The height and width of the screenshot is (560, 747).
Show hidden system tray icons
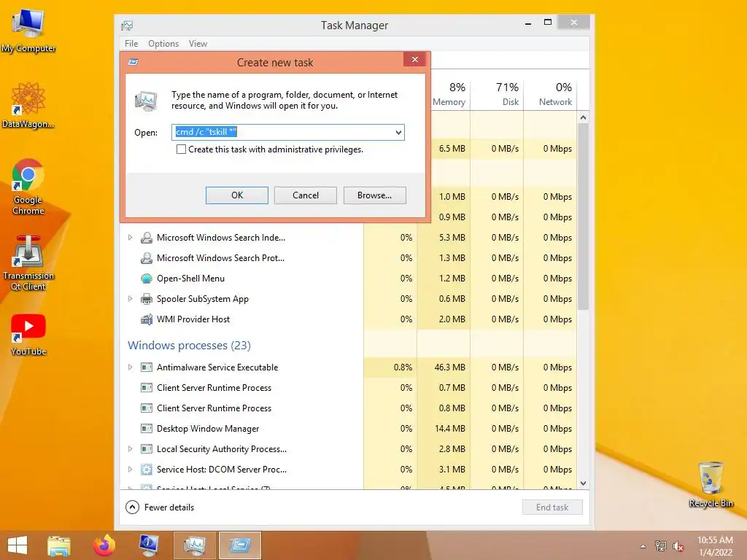click(x=643, y=546)
